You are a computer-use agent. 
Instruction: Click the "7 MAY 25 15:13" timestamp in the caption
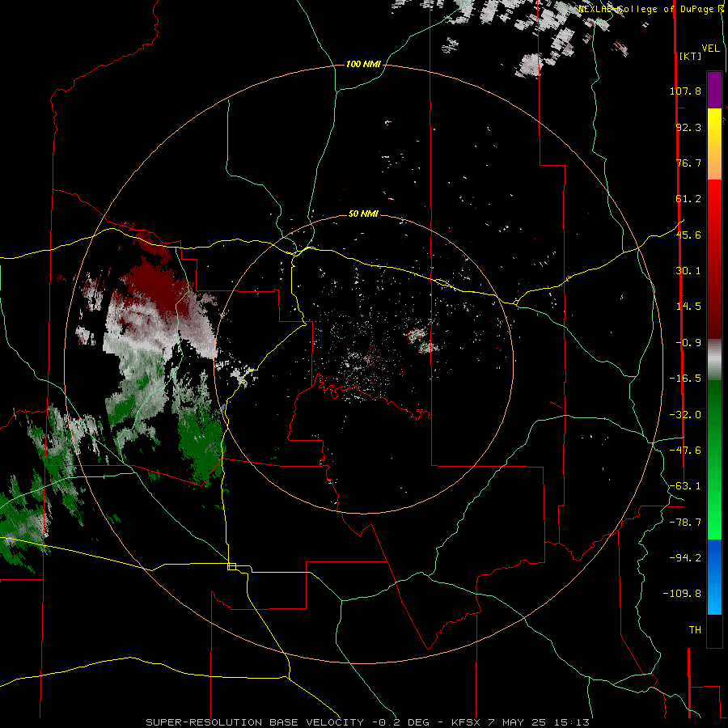(x=539, y=722)
